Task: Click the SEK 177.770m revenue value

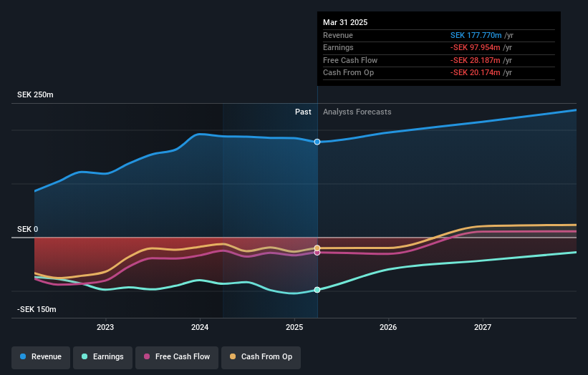Action: pyautogui.click(x=476, y=35)
